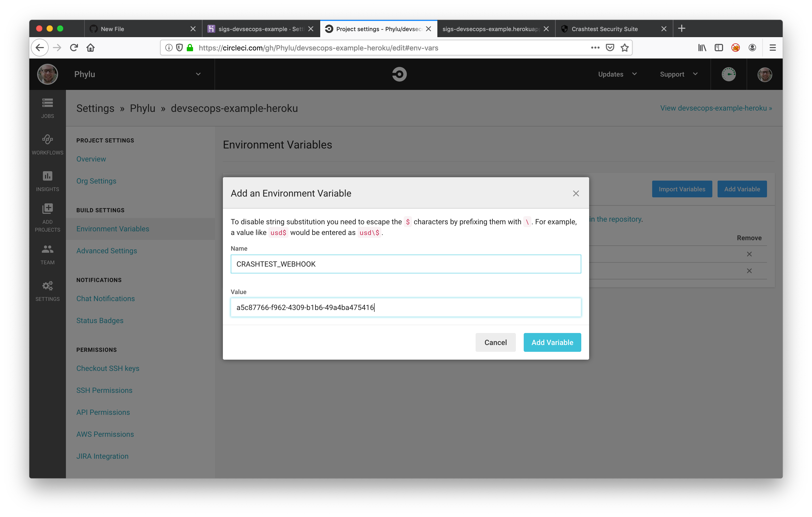Open the Jobs sidebar icon
The image size is (812, 517).
pyautogui.click(x=47, y=108)
